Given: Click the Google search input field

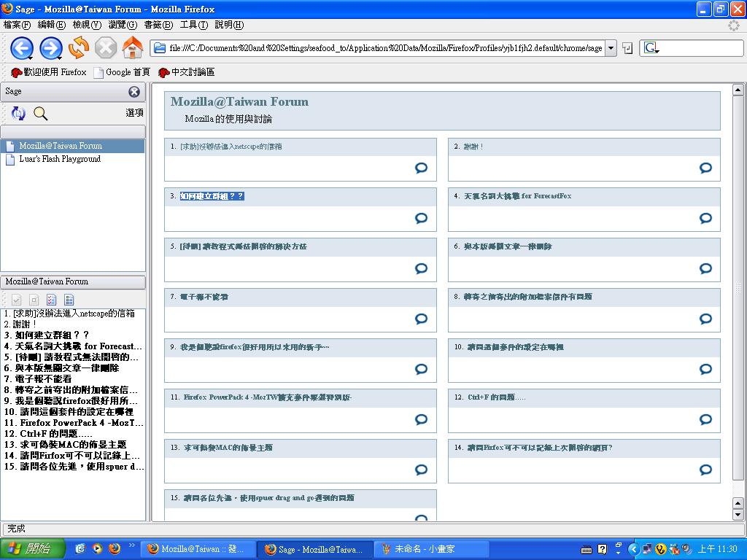Looking at the screenshot, I should (x=700, y=48).
